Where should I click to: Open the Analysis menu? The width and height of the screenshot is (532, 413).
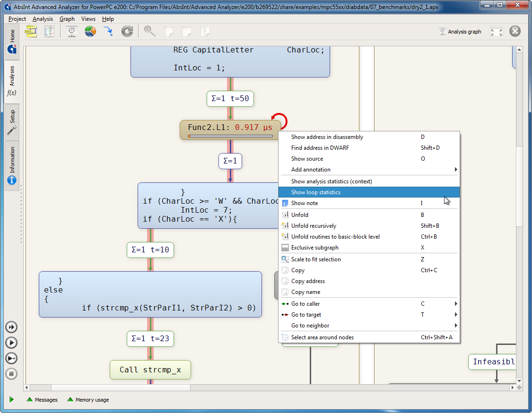pos(43,19)
